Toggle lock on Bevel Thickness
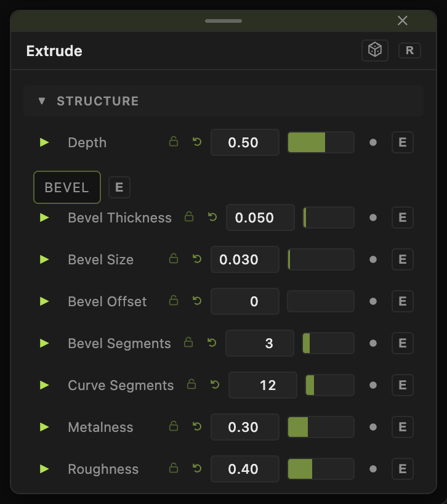The height and width of the screenshot is (504, 447). (189, 217)
